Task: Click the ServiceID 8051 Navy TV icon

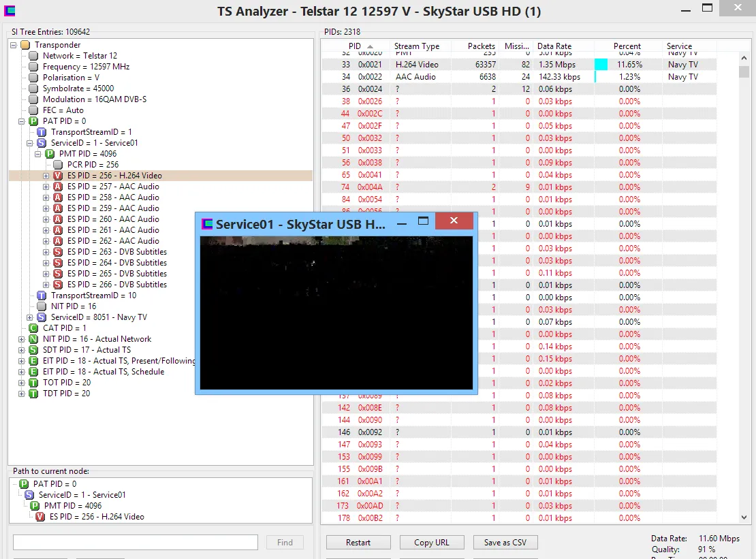Action: click(42, 317)
